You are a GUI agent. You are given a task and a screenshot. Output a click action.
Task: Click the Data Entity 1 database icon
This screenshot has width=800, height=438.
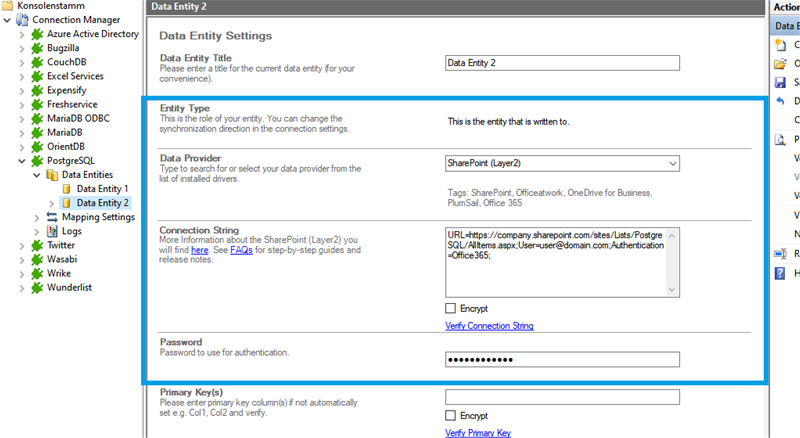pyautogui.click(x=68, y=188)
